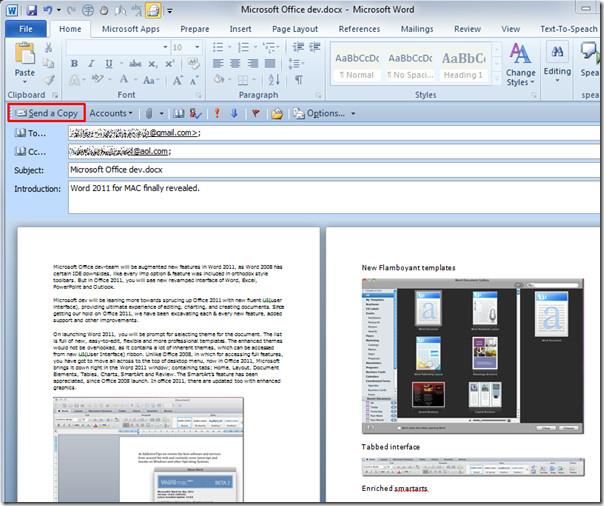
Task: Toggle Italic formatting in the Font group
Action: (x=91, y=65)
